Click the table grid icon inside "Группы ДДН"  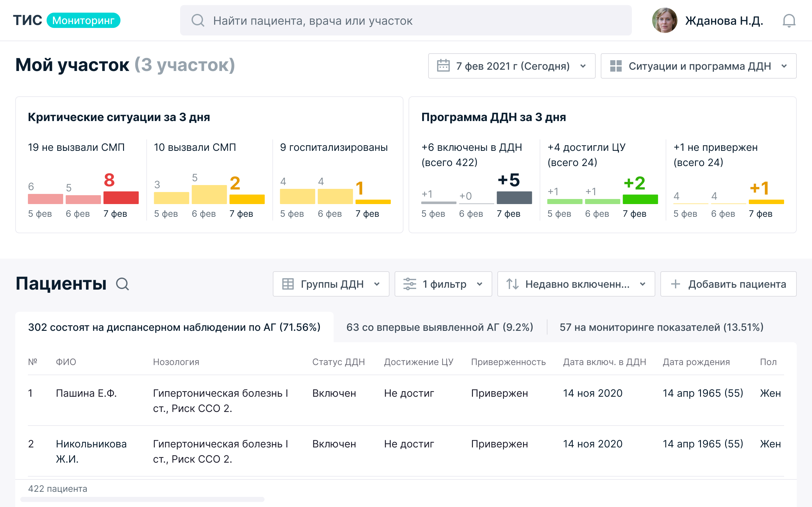288,284
